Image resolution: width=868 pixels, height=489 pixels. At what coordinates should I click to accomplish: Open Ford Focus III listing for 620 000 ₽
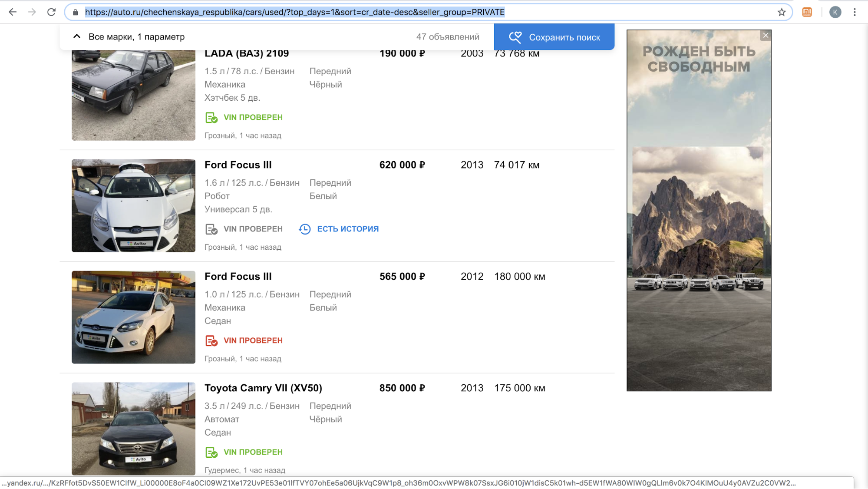point(238,165)
